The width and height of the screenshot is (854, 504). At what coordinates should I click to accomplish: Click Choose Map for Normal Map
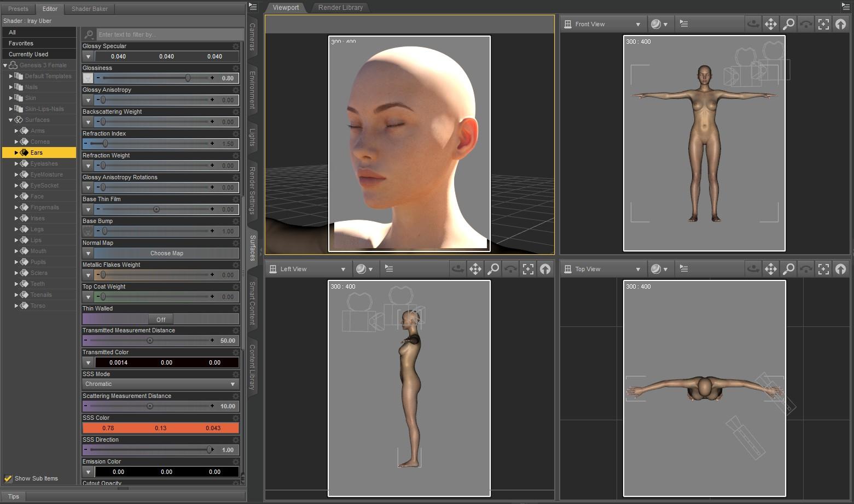(x=166, y=253)
